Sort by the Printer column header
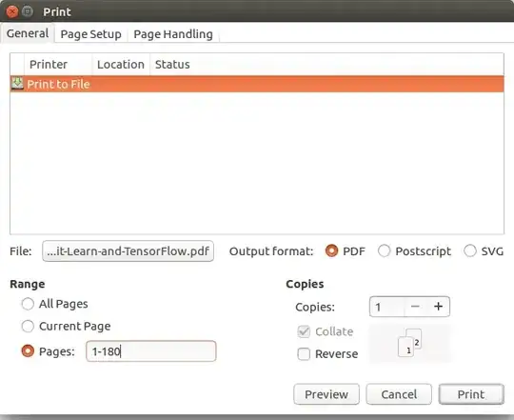 (58, 64)
